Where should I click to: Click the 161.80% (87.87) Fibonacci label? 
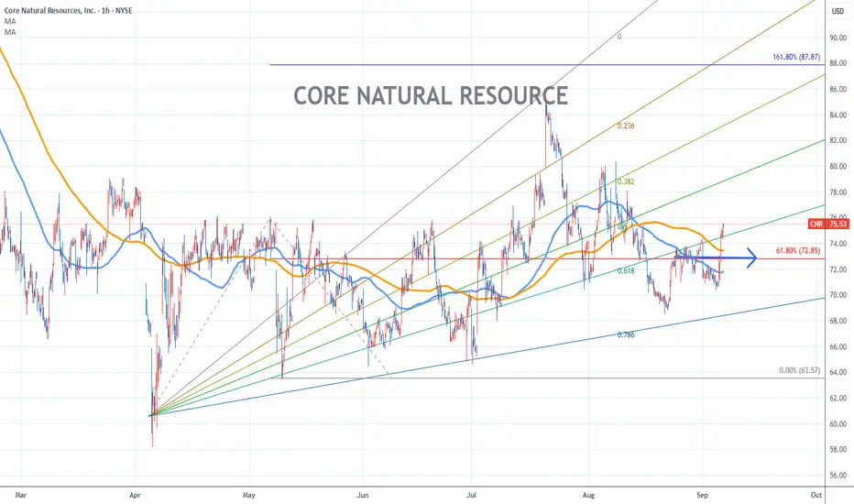795,57
